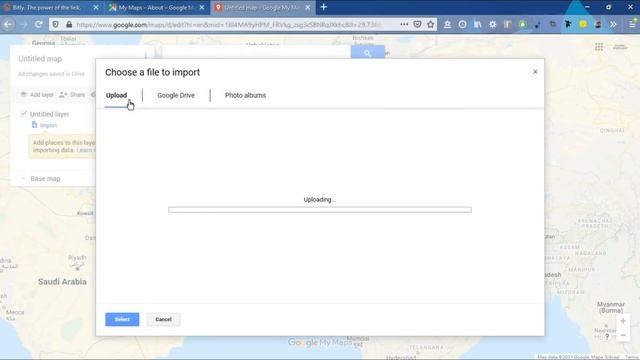This screenshot has height=360, width=640.
Task: Click the yellow extension icon in toolbar
Action: point(583,24)
